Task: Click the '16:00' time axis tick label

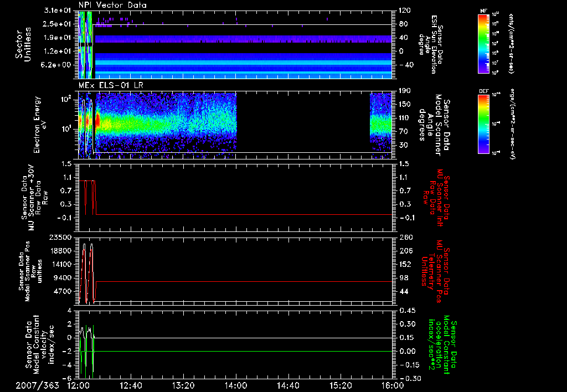Action: 393,385
